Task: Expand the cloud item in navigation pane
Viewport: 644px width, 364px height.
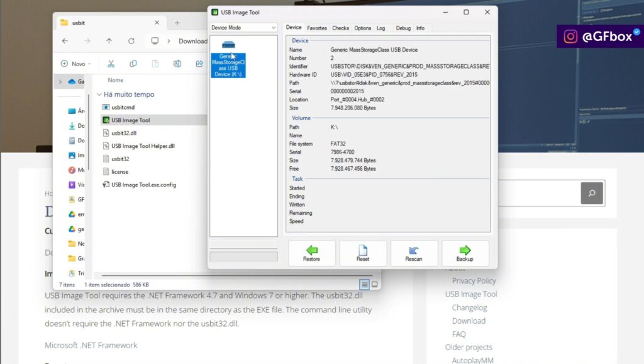Action: 60,81
